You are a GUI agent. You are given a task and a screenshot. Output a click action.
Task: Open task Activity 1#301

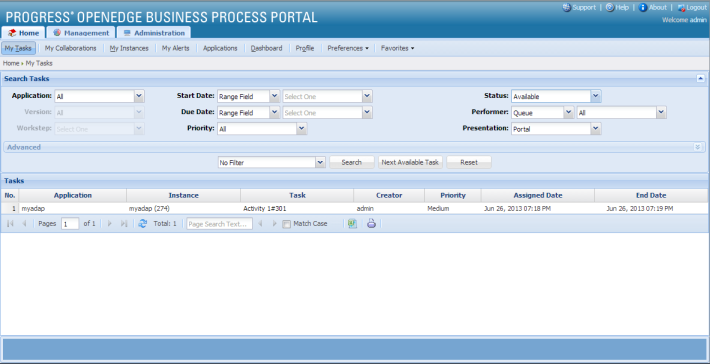[265, 209]
